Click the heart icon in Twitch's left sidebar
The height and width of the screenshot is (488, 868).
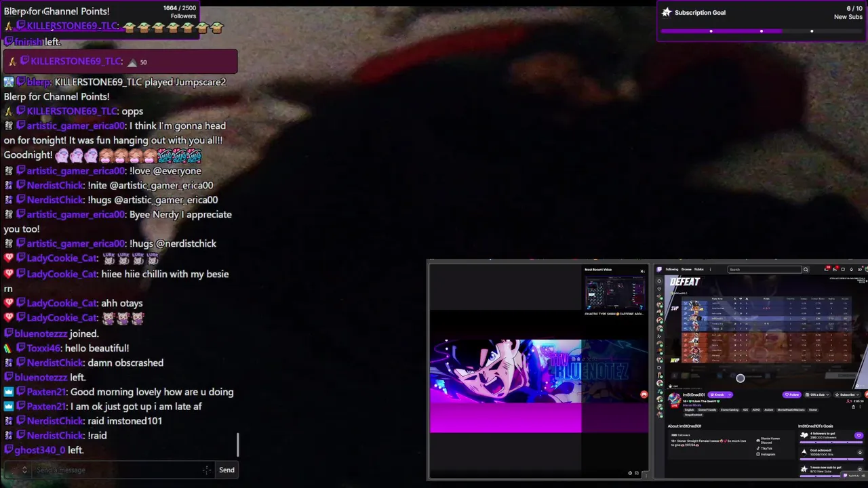pyautogui.click(x=659, y=289)
